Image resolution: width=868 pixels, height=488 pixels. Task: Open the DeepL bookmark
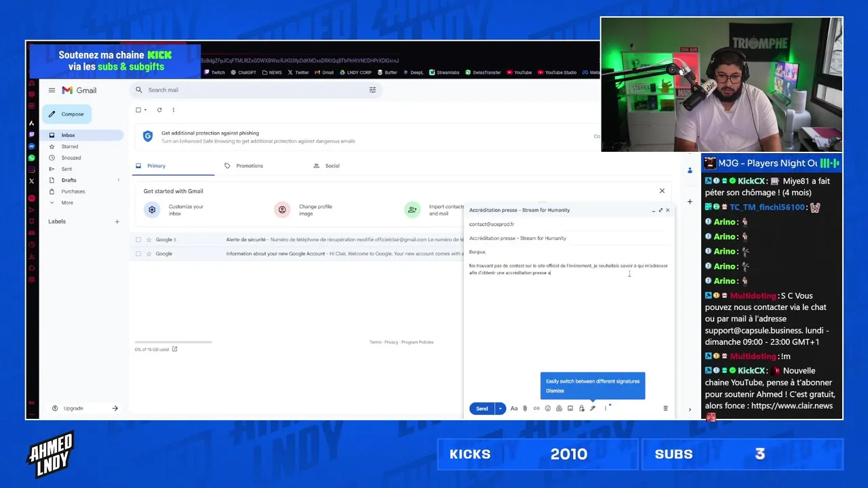pyautogui.click(x=413, y=73)
